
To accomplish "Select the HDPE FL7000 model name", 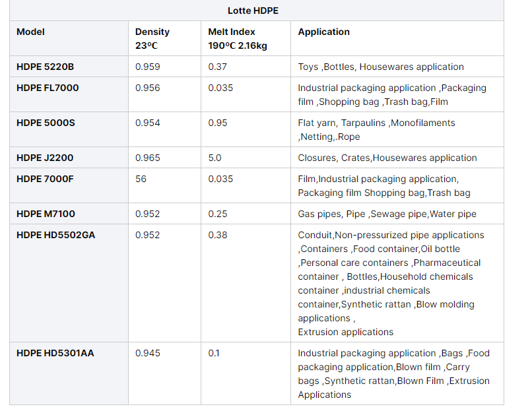I will coord(48,88).
